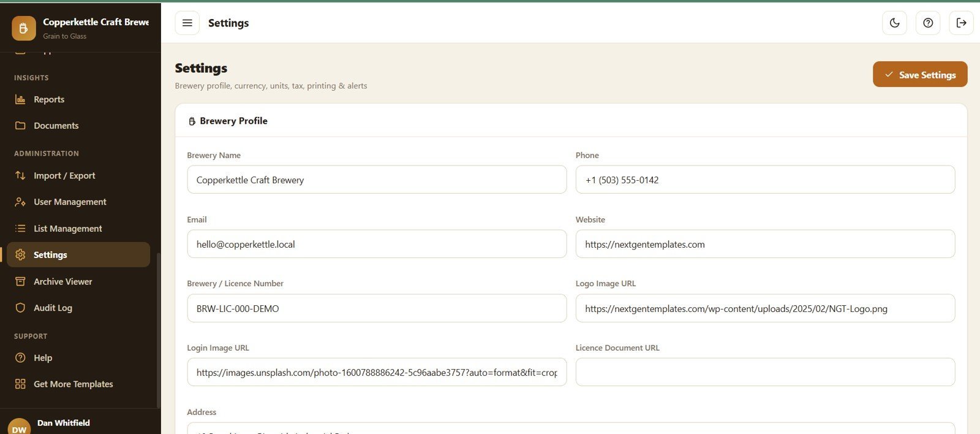Click the List Management list icon
Screen dimensions: 980x434
tap(20, 229)
